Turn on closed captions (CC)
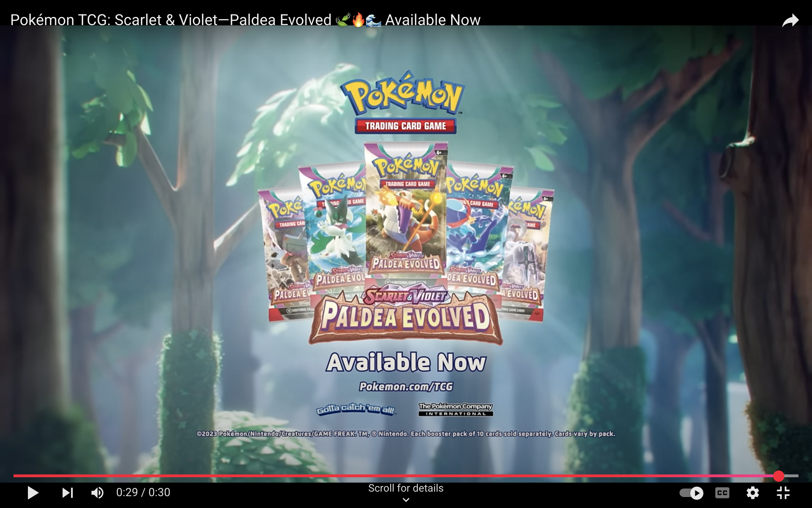 pyautogui.click(x=722, y=493)
